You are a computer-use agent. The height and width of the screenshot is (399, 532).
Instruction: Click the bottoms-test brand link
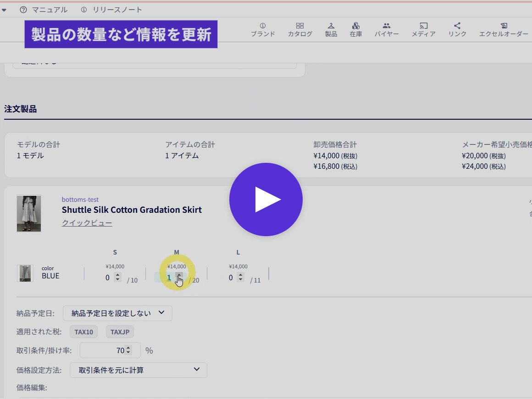point(80,199)
